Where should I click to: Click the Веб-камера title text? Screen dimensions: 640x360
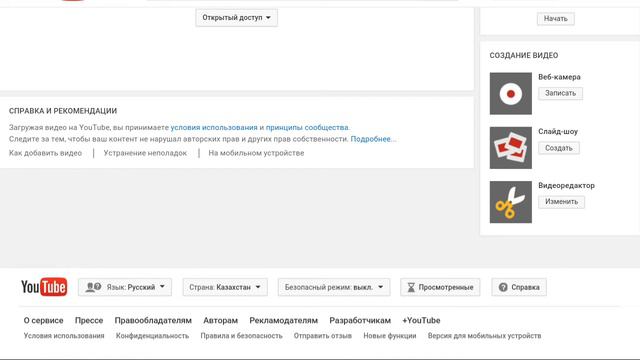[559, 77]
